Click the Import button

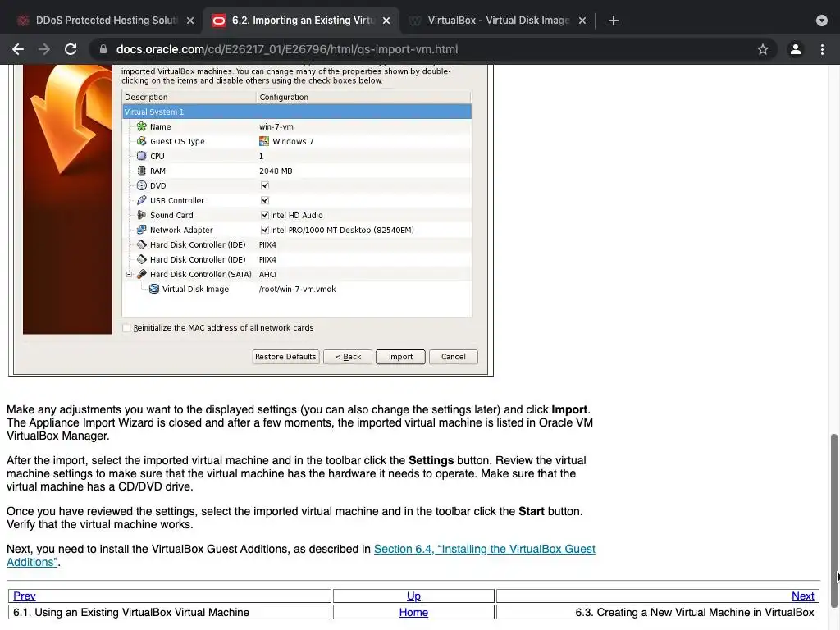click(x=400, y=357)
